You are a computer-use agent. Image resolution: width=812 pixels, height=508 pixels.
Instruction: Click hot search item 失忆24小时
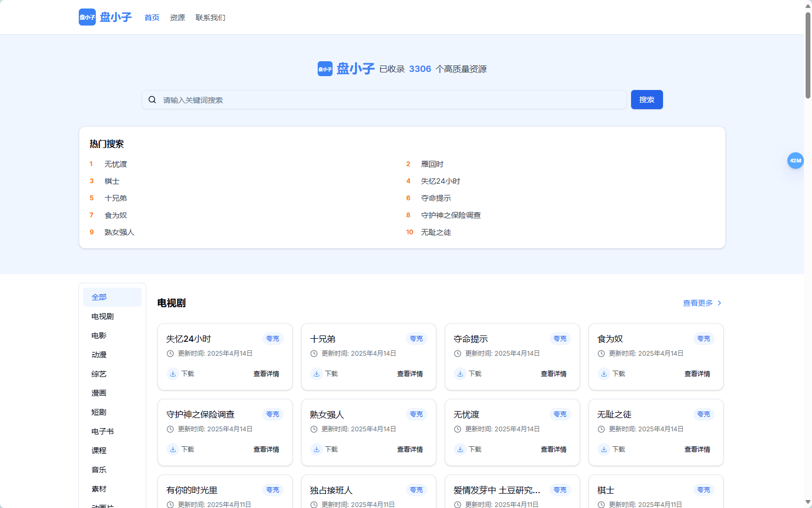pos(441,181)
